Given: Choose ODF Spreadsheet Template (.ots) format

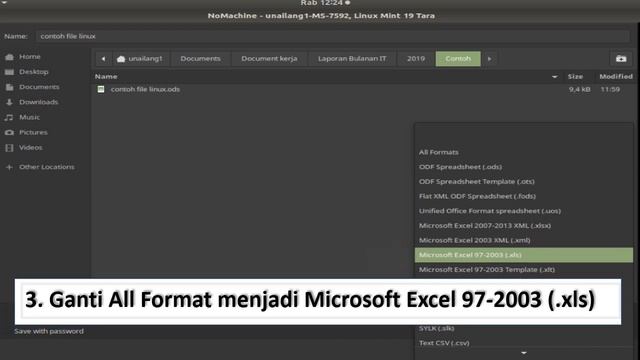Looking at the screenshot, I should (524, 182).
